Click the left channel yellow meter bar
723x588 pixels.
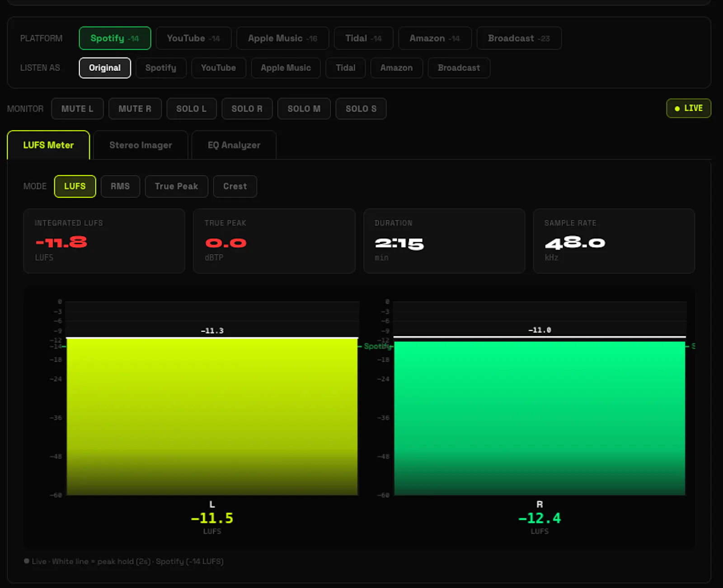pos(212,416)
